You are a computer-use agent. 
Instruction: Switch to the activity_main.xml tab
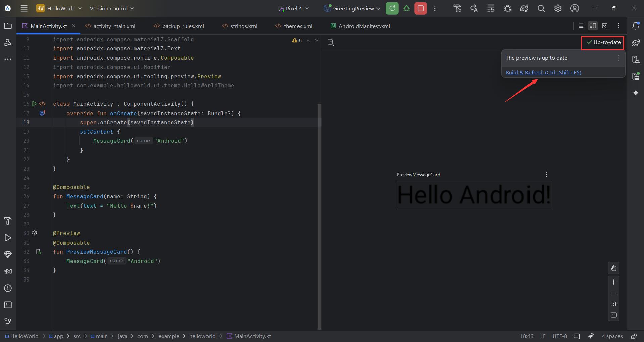[x=110, y=26]
